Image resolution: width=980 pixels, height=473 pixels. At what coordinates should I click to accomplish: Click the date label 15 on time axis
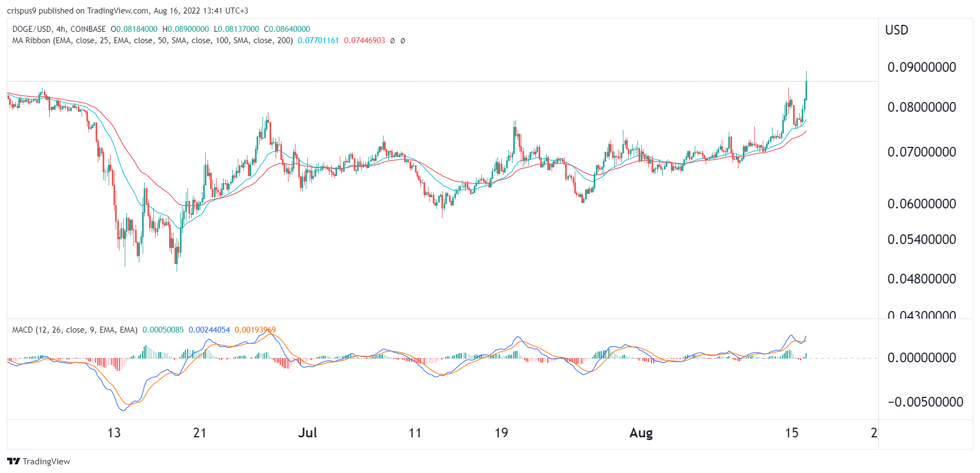point(791,433)
